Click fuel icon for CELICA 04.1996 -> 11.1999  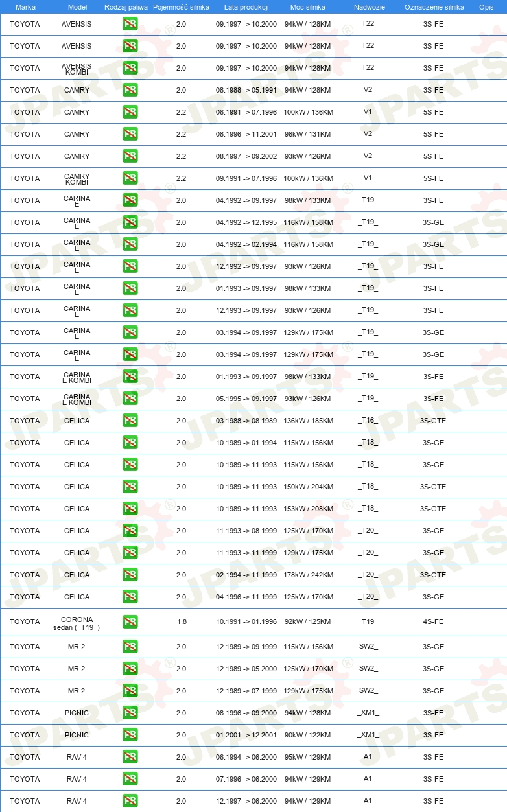(x=130, y=597)
